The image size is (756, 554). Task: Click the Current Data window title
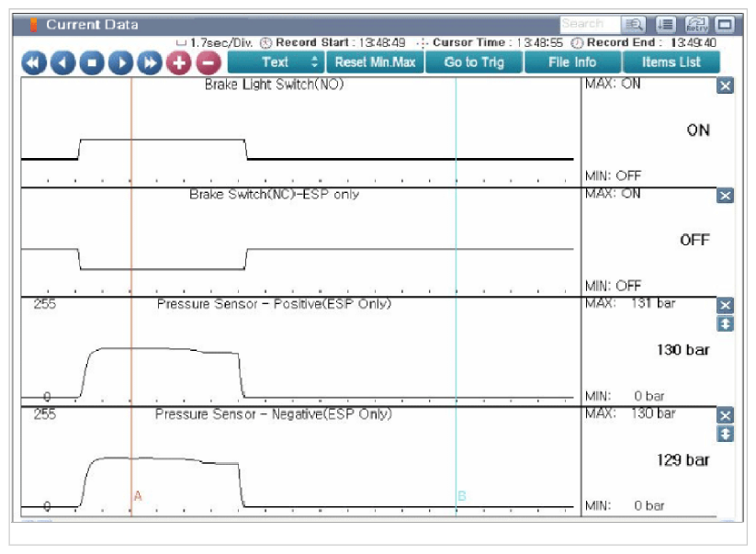click(92, 25)
